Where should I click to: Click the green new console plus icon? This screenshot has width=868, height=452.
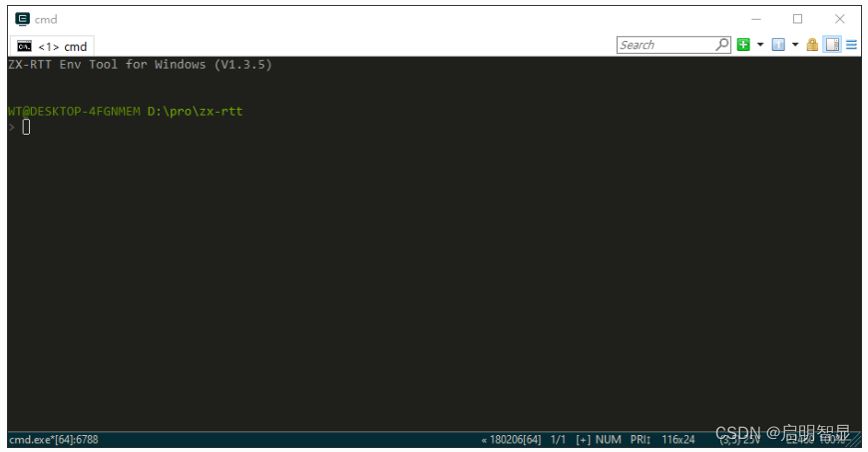coord(743,45)
